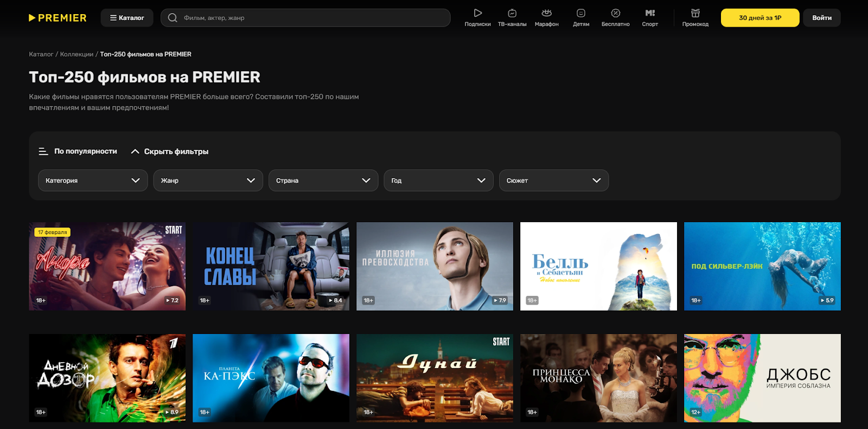
Task: Open Дневной дозор movie thumbnail
Action: [x=107, y=378]
